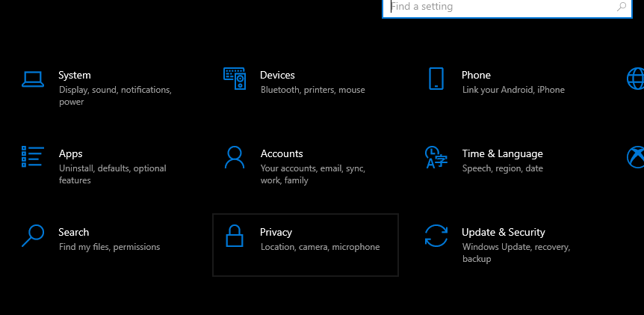This screenshot has height=315, width=644.
Task: Click 'Speech, region, date' description
Action: (x=502, y=168)
